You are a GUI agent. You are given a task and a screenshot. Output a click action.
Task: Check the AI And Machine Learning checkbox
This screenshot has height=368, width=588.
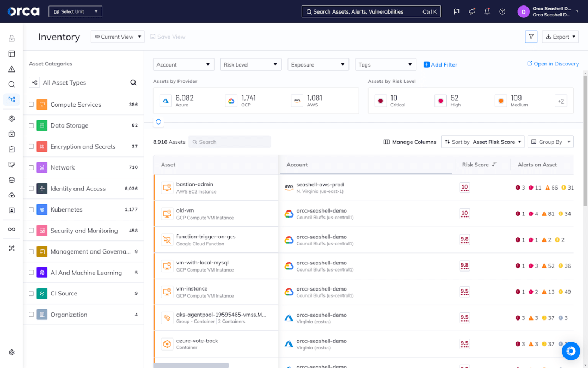[32, 273]
